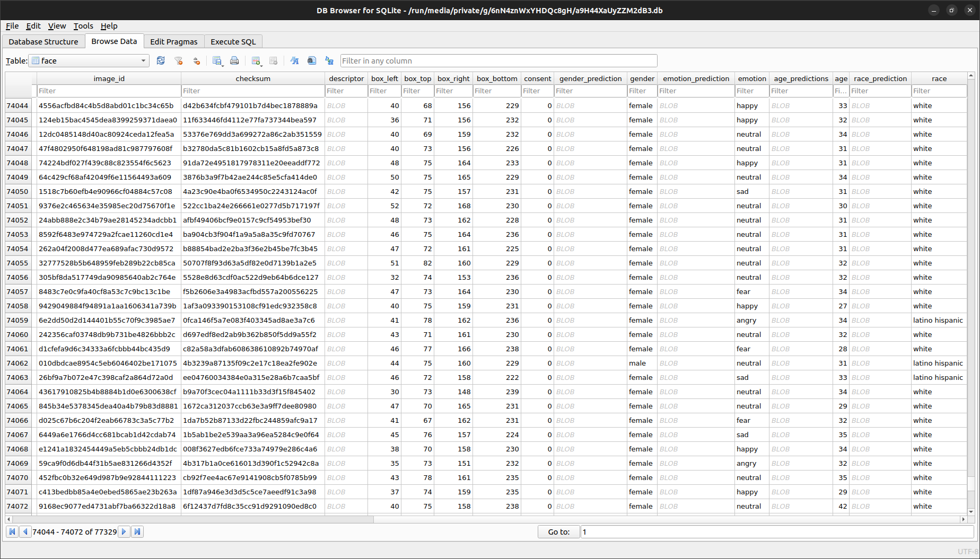Sort by the checksum column header
Screen dimensions: 980x559
pos(253,78)
